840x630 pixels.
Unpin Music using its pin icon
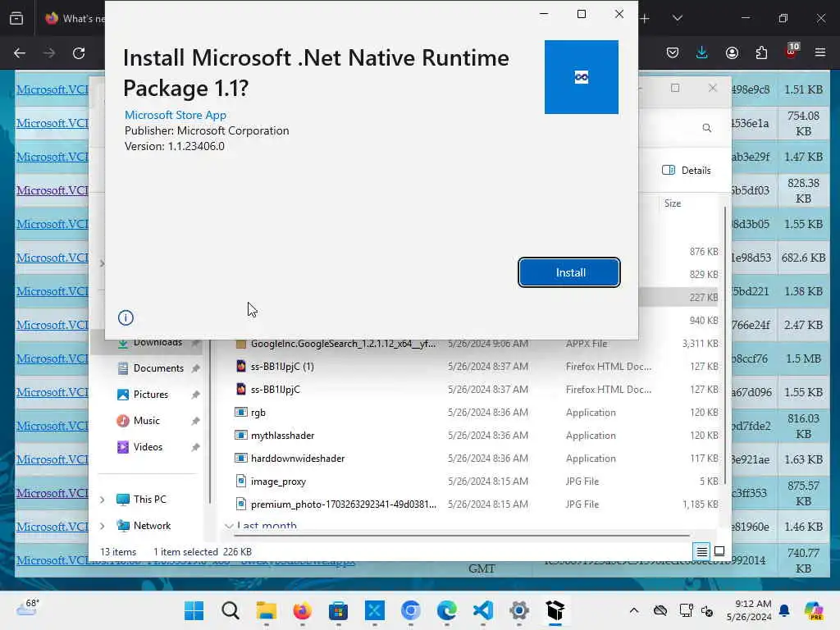[195, 421]
